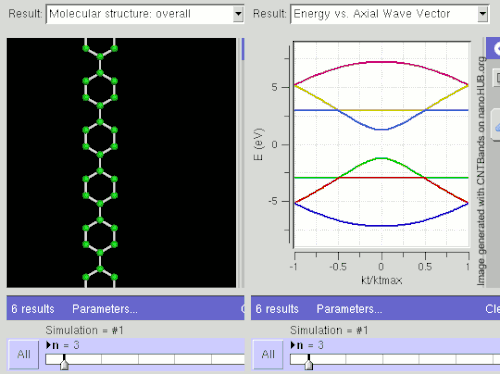Viewport: 500px width, 374px height.
Task: Open Parameters... under the energy band plot
Action: click(x=349, y=309)
